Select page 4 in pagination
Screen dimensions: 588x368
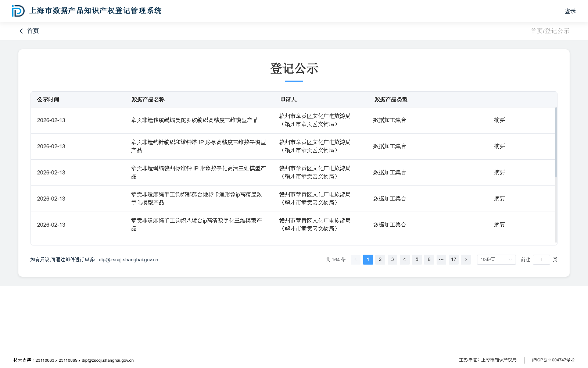(405, 260)
